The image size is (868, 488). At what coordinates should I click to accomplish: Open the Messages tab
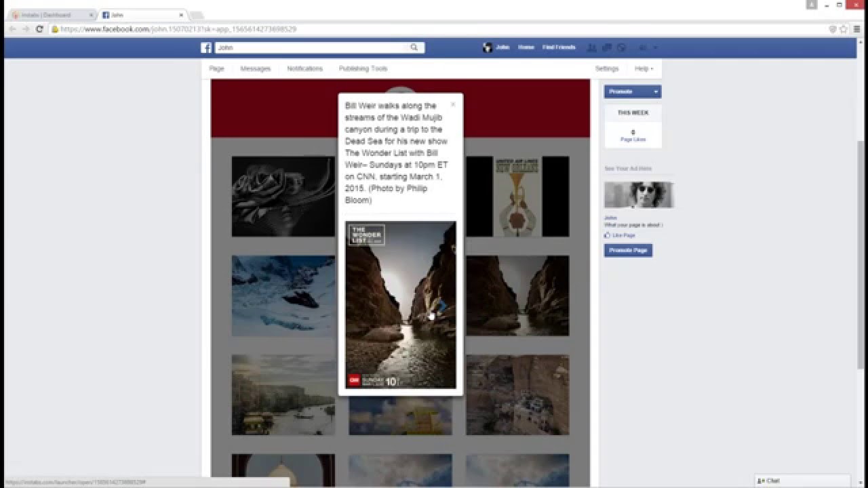[256, 68]
